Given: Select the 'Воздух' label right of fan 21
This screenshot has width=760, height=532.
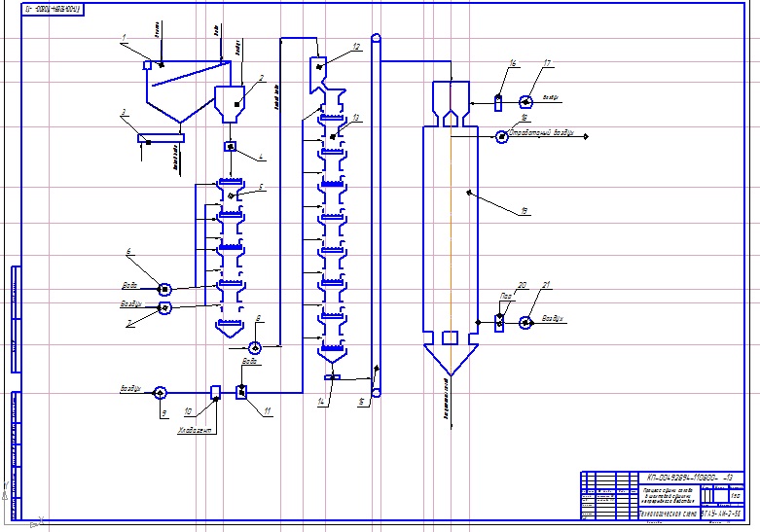Looking at the screenshot, I should coord(553,318).
